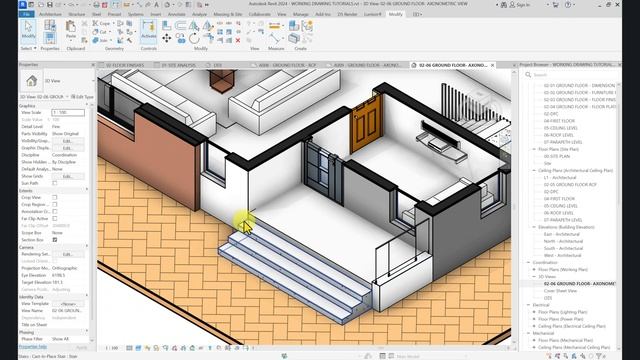The height and width of the screenshot is (360, 640).
Task: Click the View Template None button
Action: (68, 304)
